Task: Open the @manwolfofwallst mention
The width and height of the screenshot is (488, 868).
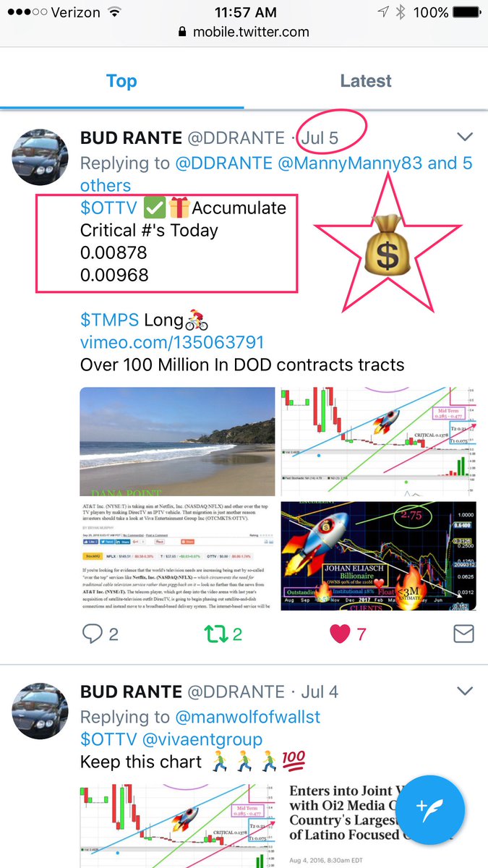Action: point(247,718)
